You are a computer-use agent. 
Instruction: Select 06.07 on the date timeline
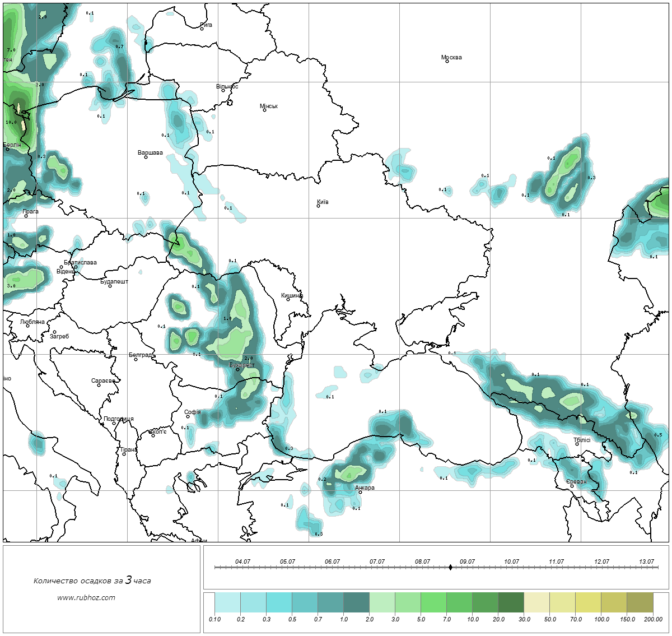tap(332, 561)
